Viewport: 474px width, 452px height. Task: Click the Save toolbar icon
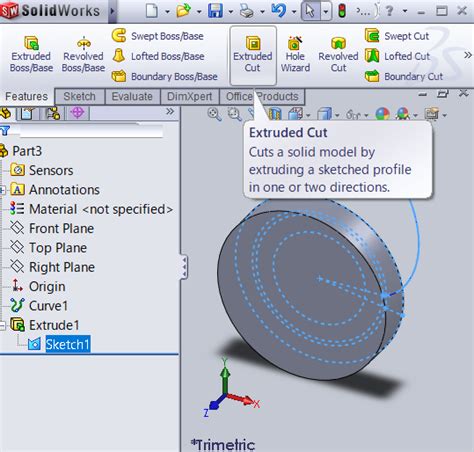tap(215, 11)
